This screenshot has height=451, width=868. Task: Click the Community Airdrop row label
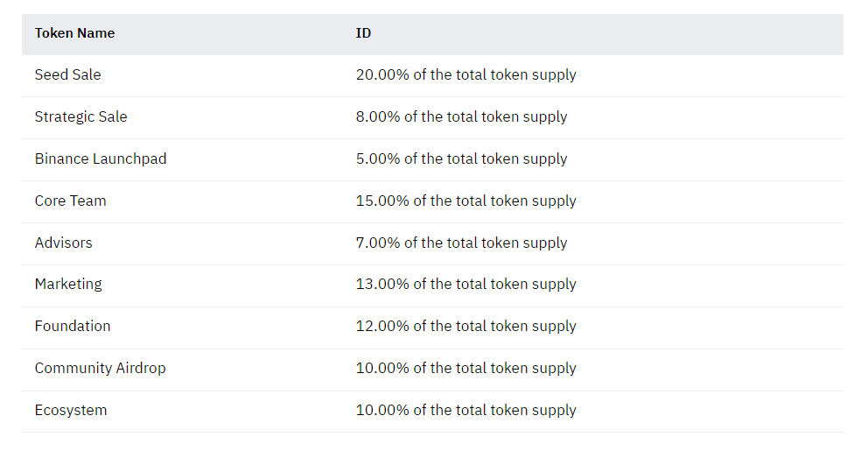tap(101, 369)
